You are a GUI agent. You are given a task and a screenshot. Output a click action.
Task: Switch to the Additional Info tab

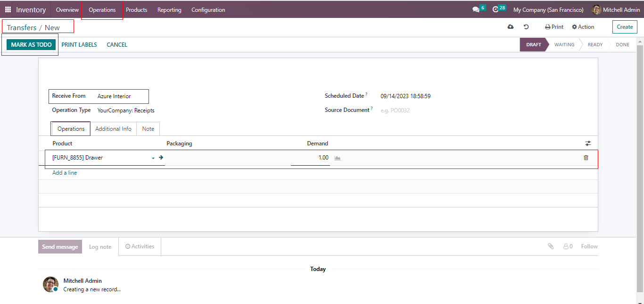113,129
